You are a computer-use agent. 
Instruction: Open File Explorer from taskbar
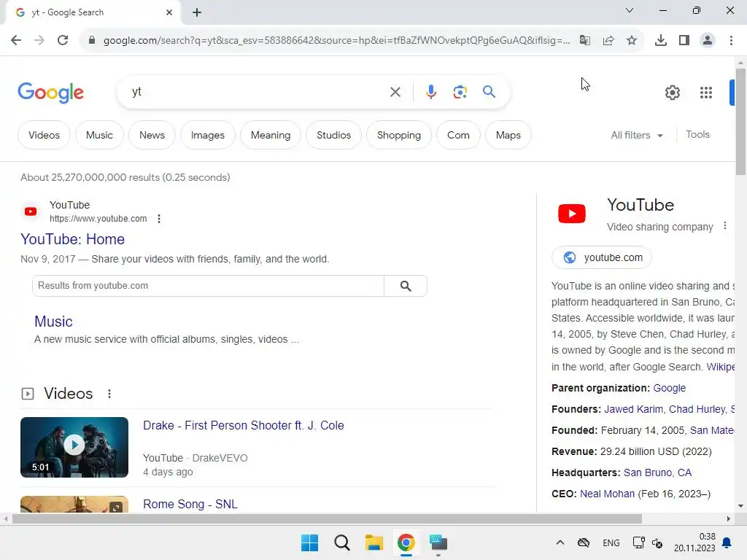[x=374, y=542]
